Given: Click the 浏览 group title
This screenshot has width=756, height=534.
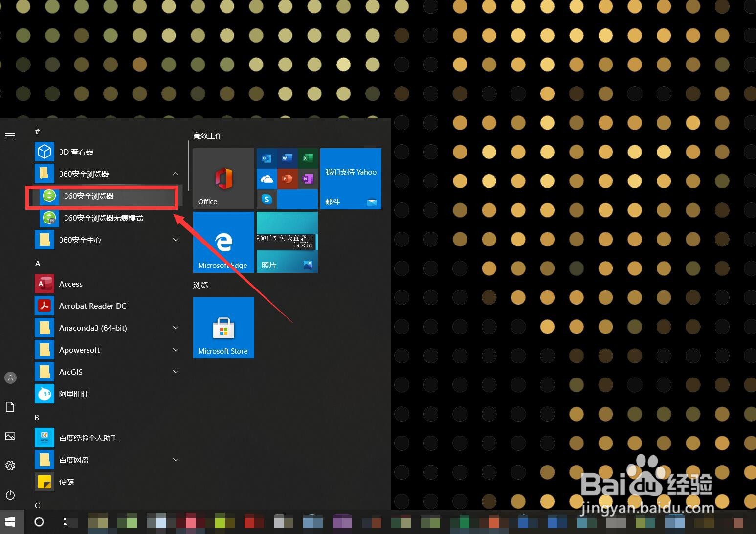Looking at the screenshot, I should tap(200, 285).
